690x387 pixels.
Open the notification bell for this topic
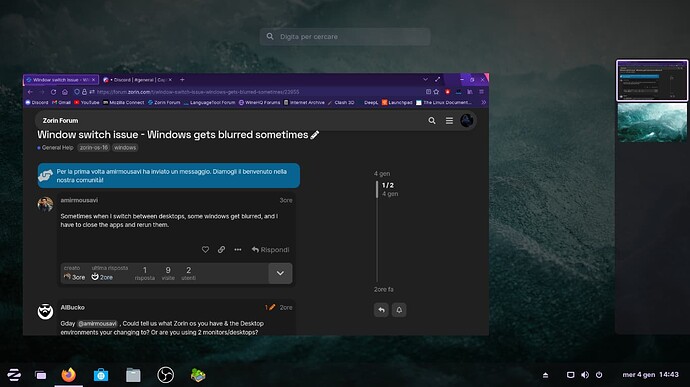click(399, 310)
